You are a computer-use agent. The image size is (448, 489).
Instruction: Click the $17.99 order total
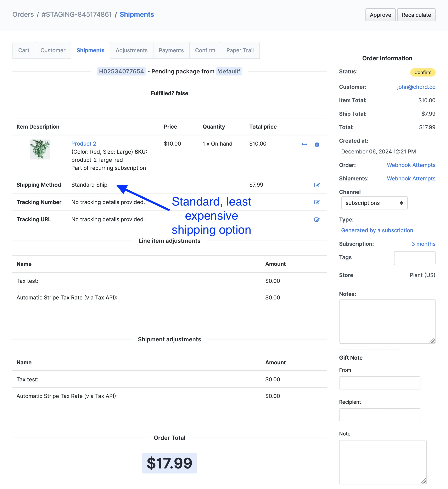click(x=169, y=463)
